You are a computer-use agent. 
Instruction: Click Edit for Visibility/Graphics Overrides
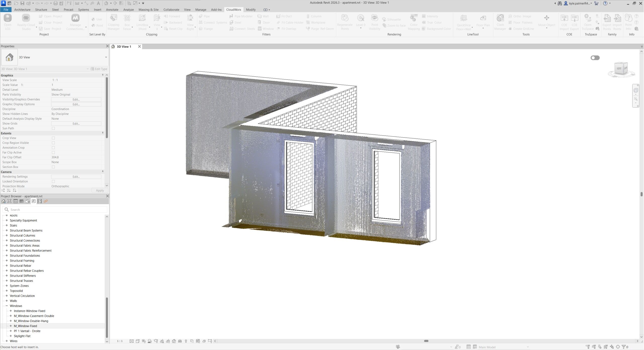[x=76, y=99]
